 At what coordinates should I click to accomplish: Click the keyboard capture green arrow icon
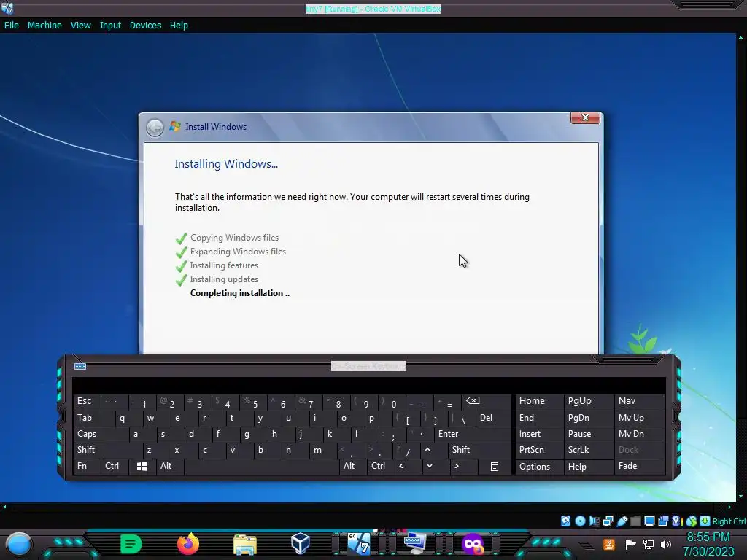point(705,521)
